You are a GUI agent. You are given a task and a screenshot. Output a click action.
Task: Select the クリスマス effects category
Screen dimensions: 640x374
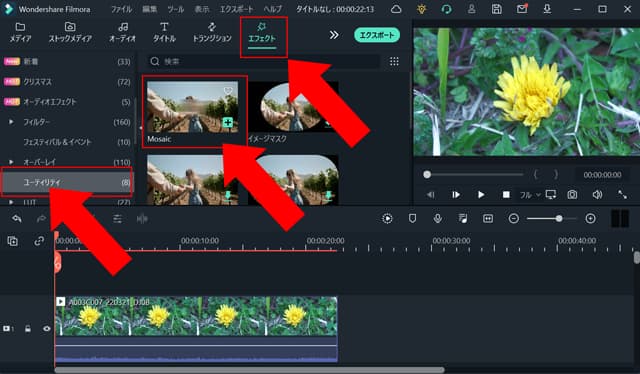(x=67, y=82)
